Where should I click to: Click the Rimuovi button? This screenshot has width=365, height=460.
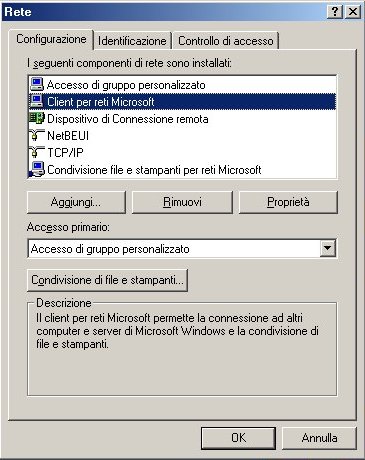click(x=182, y=202)
